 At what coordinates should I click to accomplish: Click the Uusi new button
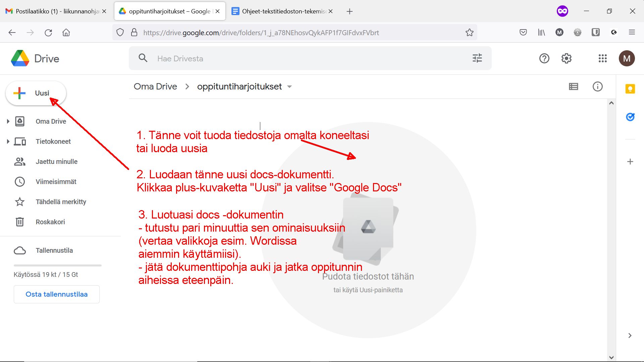click(36, 93)
